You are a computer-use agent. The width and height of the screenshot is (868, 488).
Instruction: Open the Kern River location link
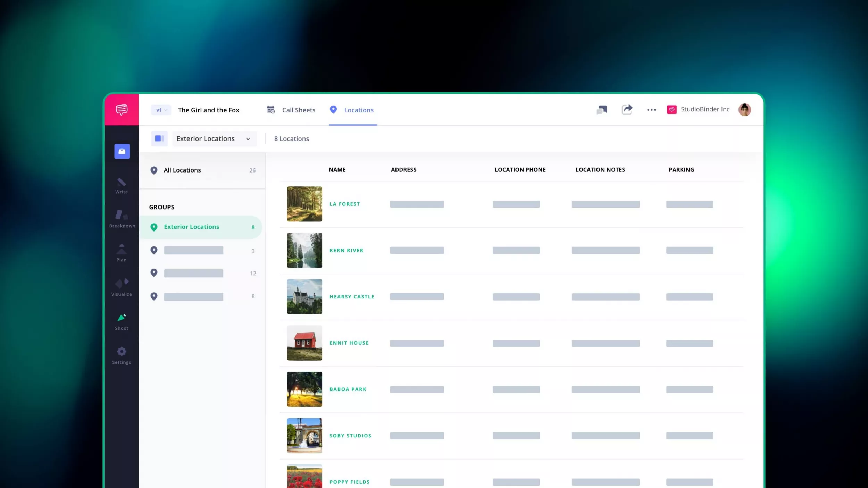[x=346, y=250]
